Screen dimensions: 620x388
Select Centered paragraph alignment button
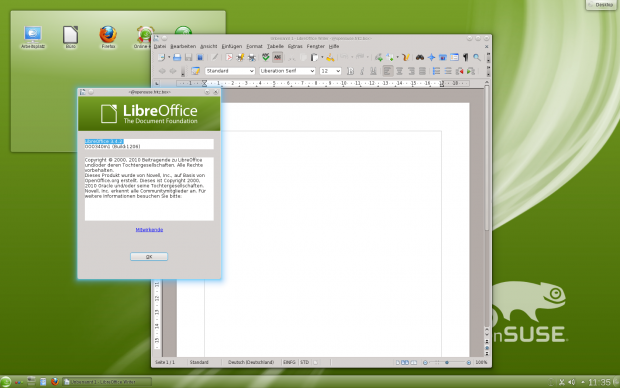(x=399, y=71)
